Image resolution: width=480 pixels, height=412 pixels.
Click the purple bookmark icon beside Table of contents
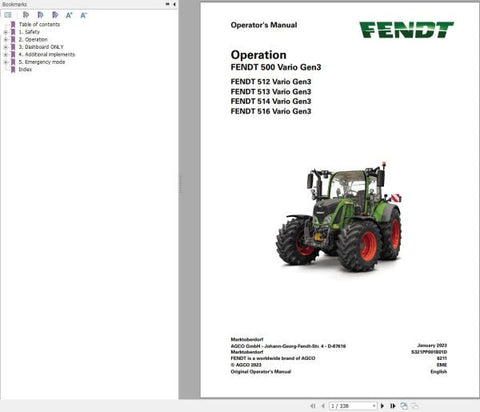13,24
